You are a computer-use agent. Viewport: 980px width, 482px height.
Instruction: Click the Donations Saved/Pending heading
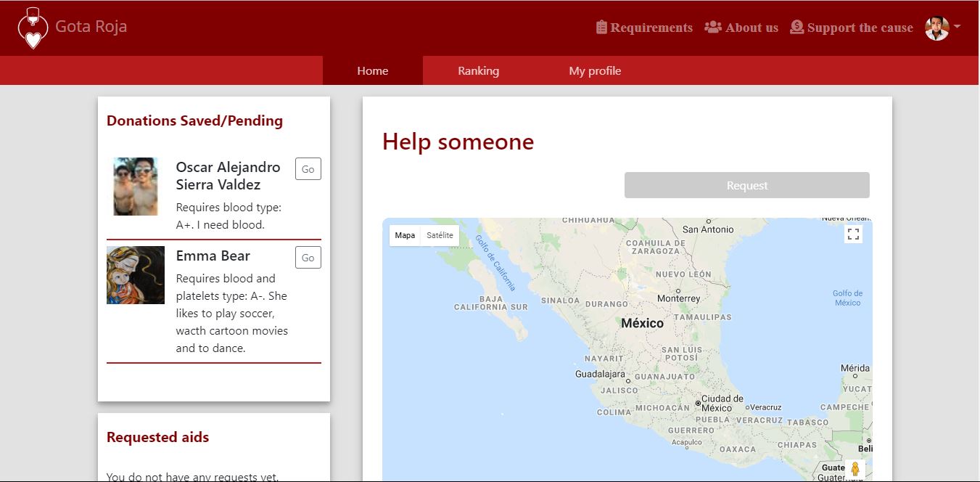point(194,120)
